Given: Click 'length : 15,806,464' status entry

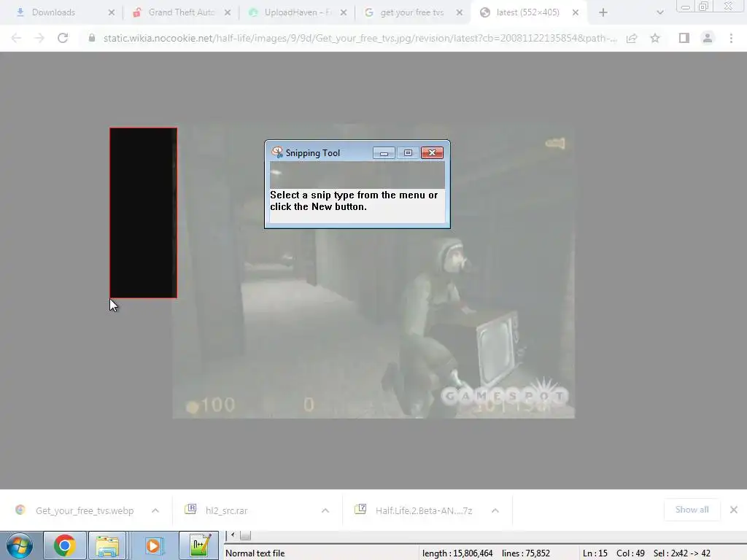Looking at the screenshot, I should pos(457,553).
